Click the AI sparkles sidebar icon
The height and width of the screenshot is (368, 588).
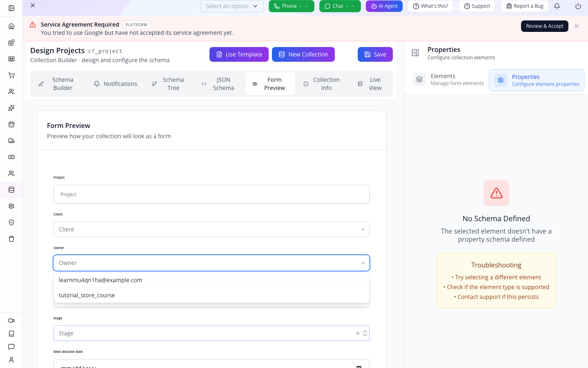point(11,108)
